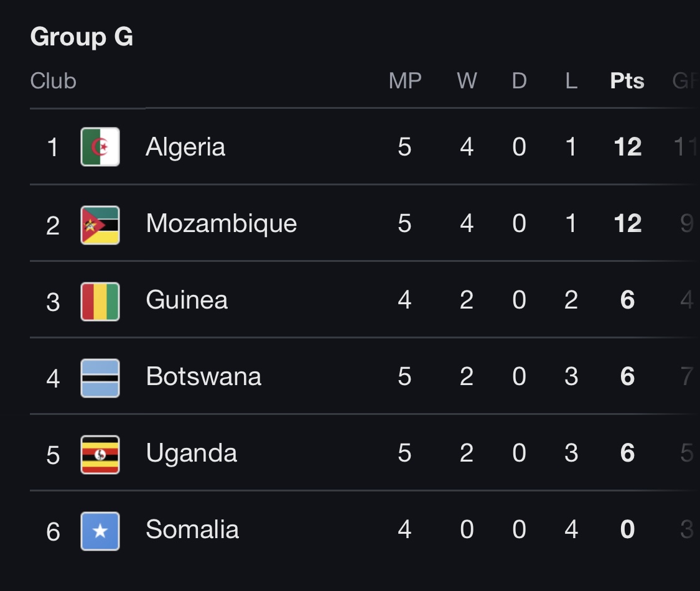Click the Pts column header
Viewport: 700px width, 591px height.
(627, 81)
